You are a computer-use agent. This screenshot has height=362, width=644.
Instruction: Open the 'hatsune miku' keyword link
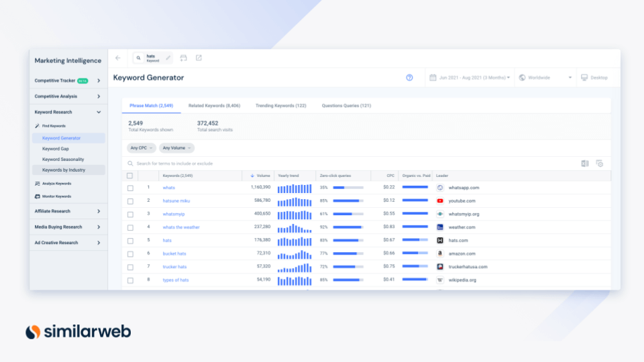click(x=175, y=200)
